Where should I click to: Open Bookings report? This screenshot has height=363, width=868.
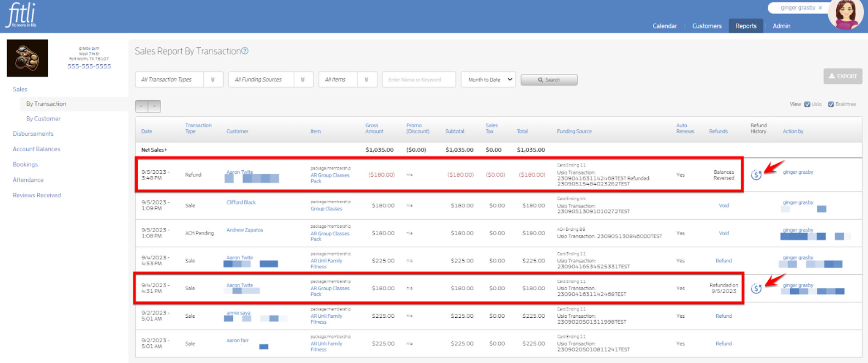pyautogui.click(x=25, y=164)
